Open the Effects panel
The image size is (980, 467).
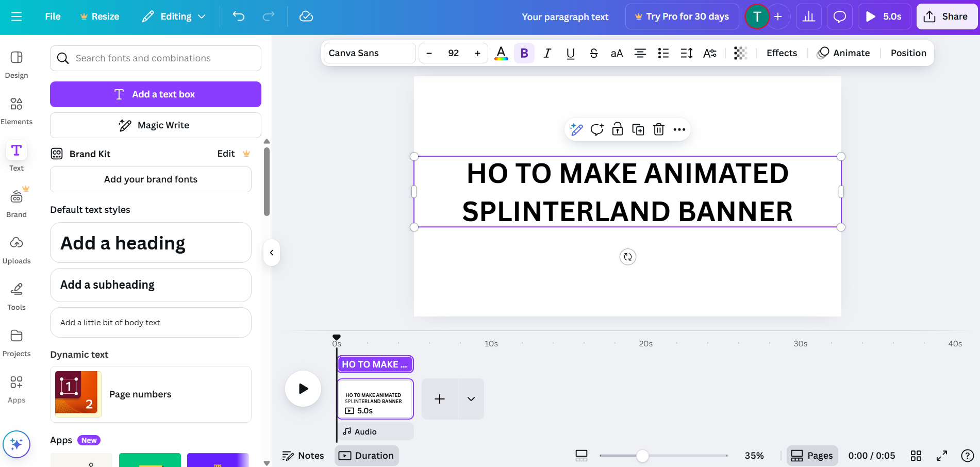click(782, 53)
